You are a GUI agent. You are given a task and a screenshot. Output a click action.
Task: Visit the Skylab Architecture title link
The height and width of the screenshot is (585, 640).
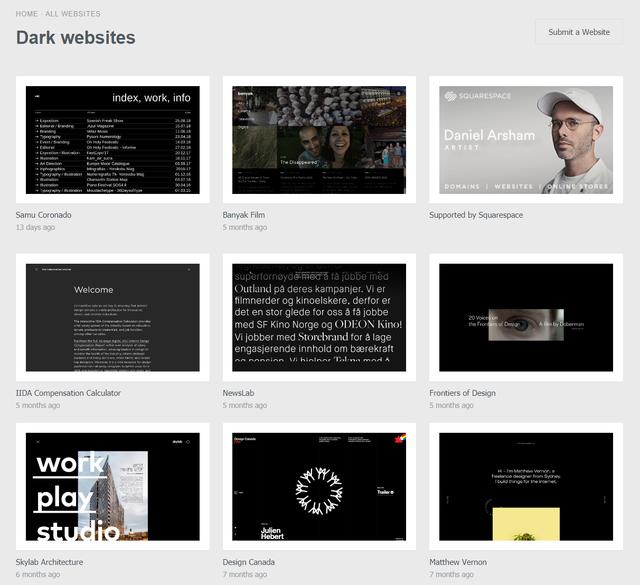pyautogui.click(x=50, y=562)
